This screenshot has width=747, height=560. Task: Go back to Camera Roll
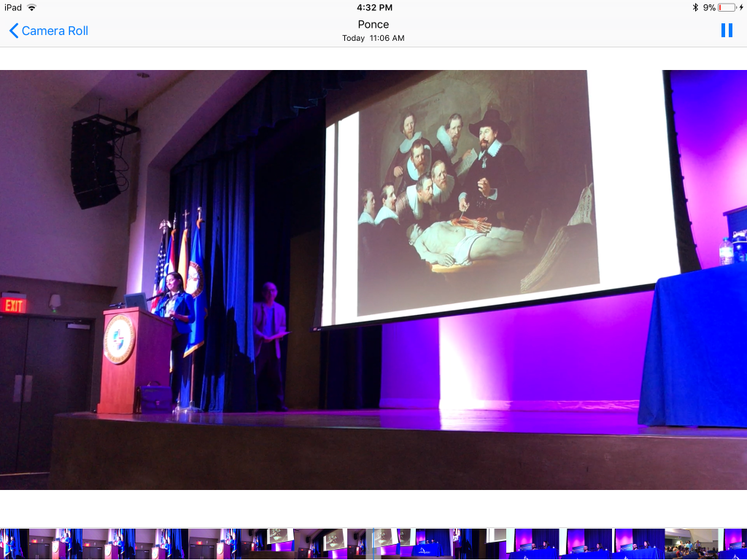(55, 31)
